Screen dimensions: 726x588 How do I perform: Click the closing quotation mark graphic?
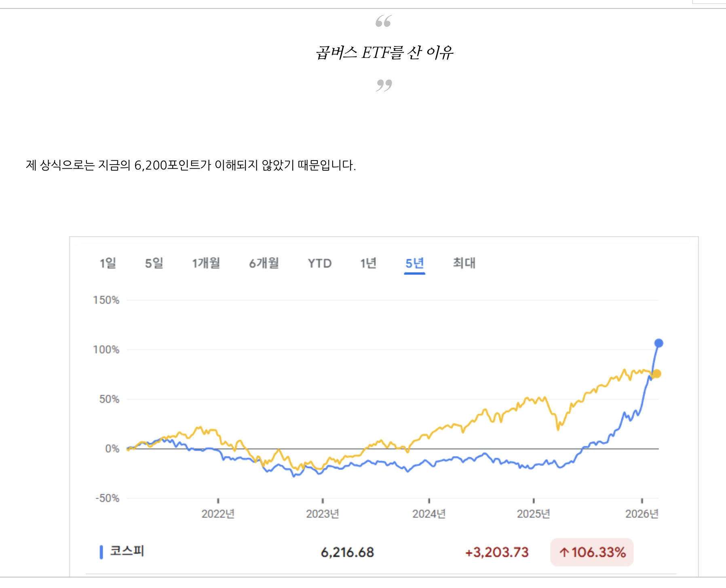(384, 86)
